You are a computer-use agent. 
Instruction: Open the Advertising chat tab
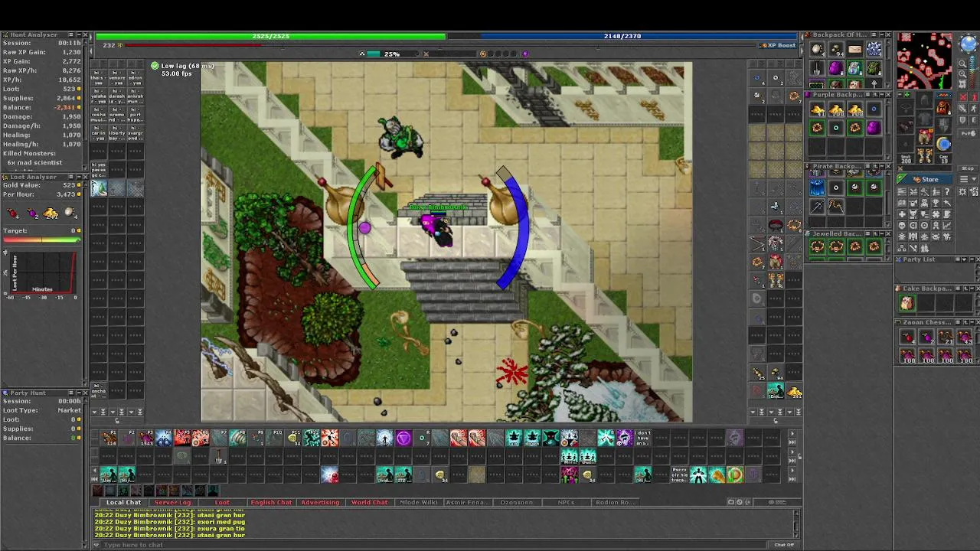point(320,502)
